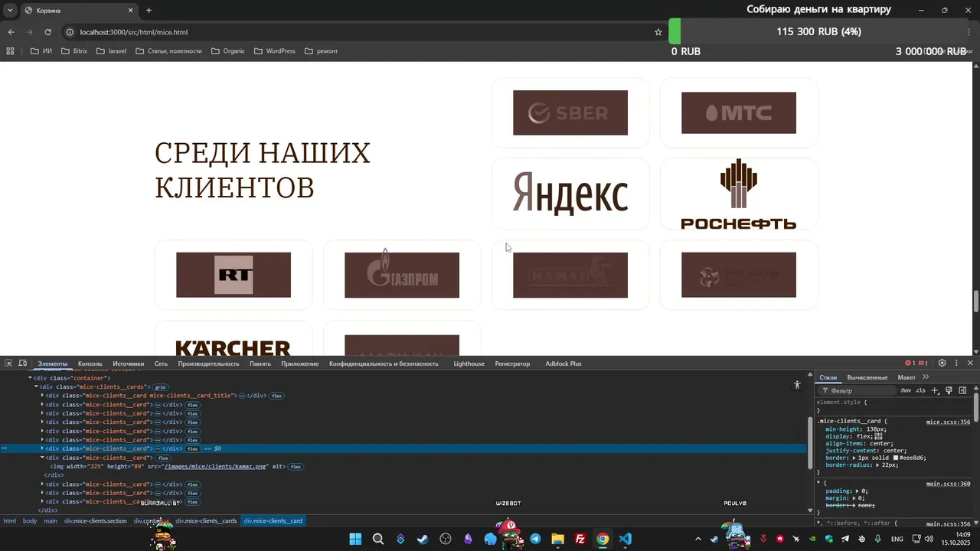Open the tab search dropdown arrow
This screenshot has width=980, height=551.
tap(10, 11)
